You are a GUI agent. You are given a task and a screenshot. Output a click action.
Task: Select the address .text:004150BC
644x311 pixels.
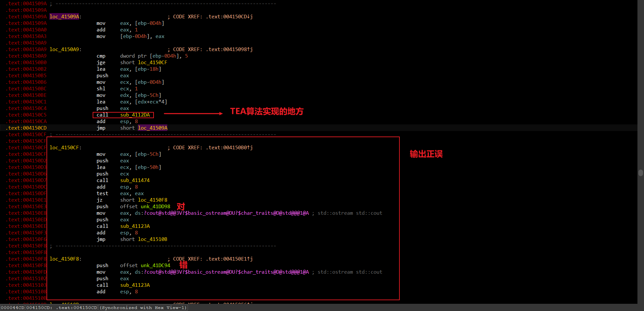point(26,89)
